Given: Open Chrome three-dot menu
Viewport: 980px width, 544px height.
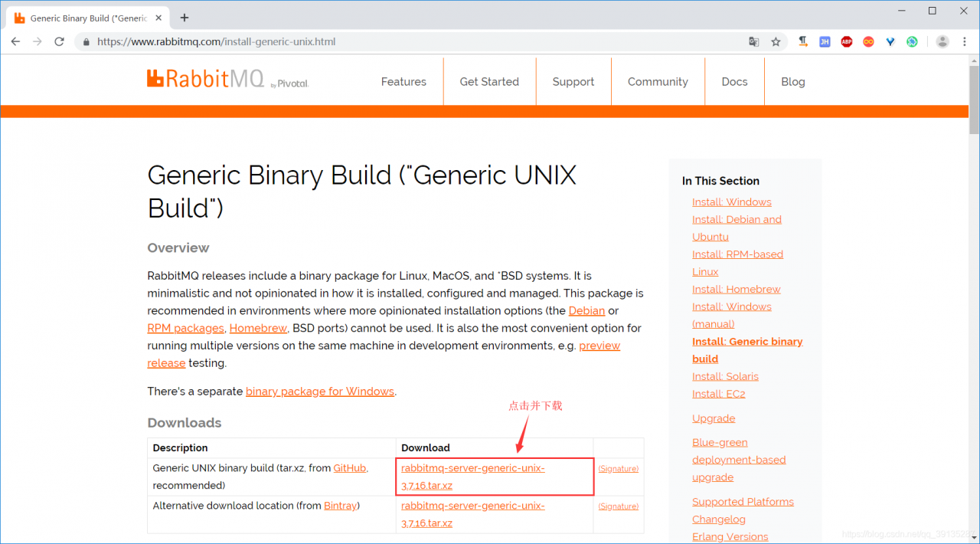Looking at the screenshot, I should (965, 41).
